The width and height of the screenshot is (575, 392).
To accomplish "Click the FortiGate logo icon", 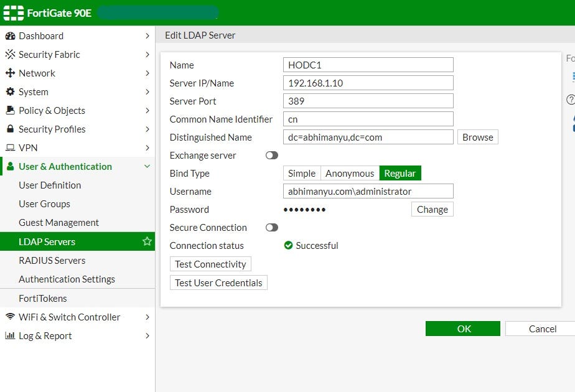I will click(x=14, y=13).
